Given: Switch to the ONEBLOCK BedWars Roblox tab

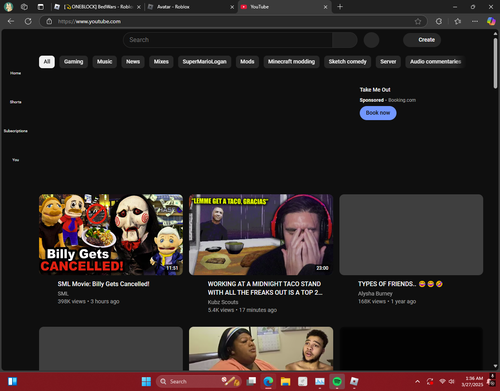Looking at the screenshot, I should [97, 7].
